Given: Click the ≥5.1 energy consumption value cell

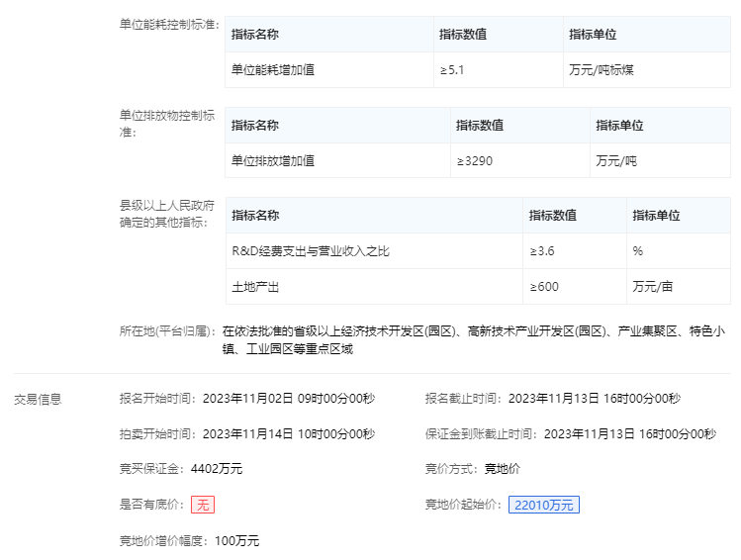Looking at the screenshot, I should tap(452, 70).
